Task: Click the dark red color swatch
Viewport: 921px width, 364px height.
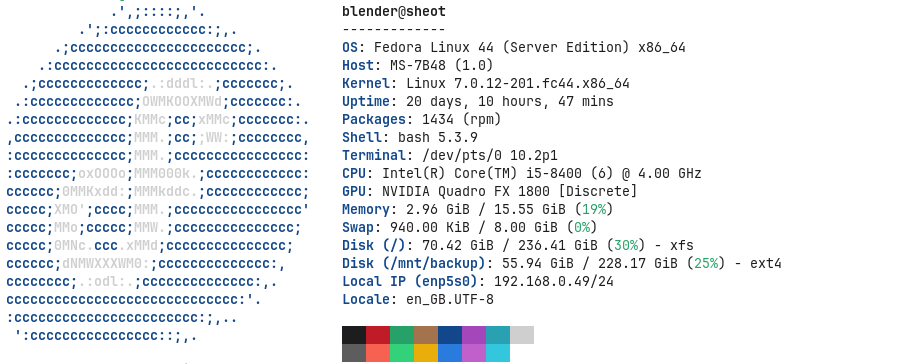Action: 378,335
